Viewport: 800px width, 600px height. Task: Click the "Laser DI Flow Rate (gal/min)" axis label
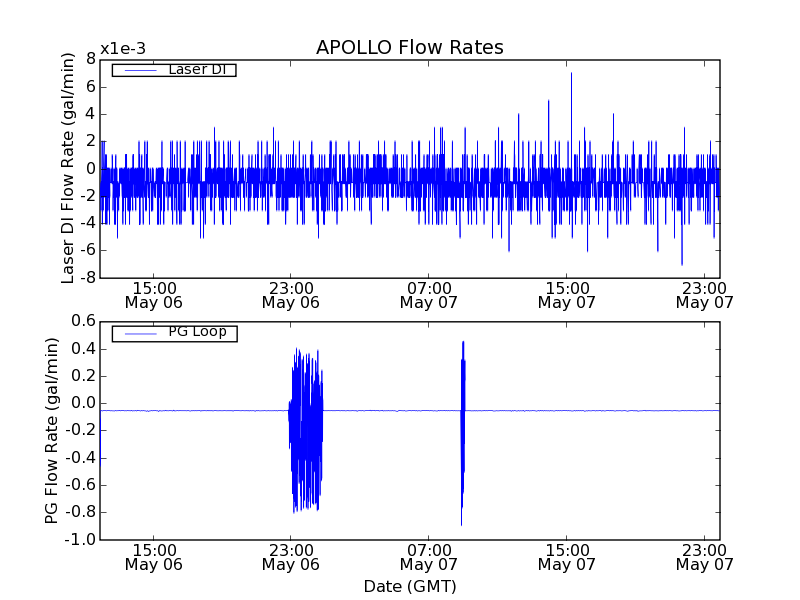[69, 168]
